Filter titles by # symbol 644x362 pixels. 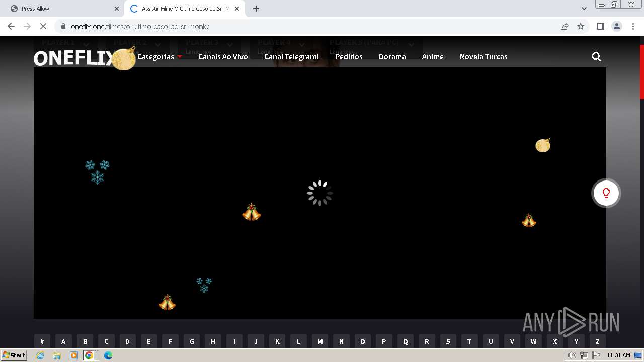(42, 341)
